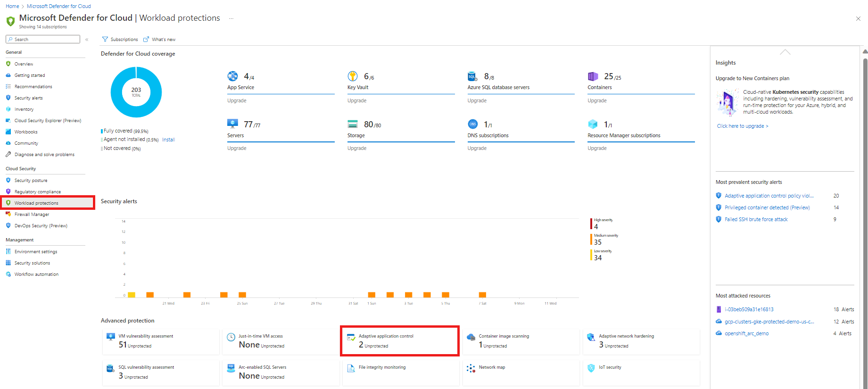Screen dimensions: 868x389
Task: Open Security solutions
Action: pos(32,263)
